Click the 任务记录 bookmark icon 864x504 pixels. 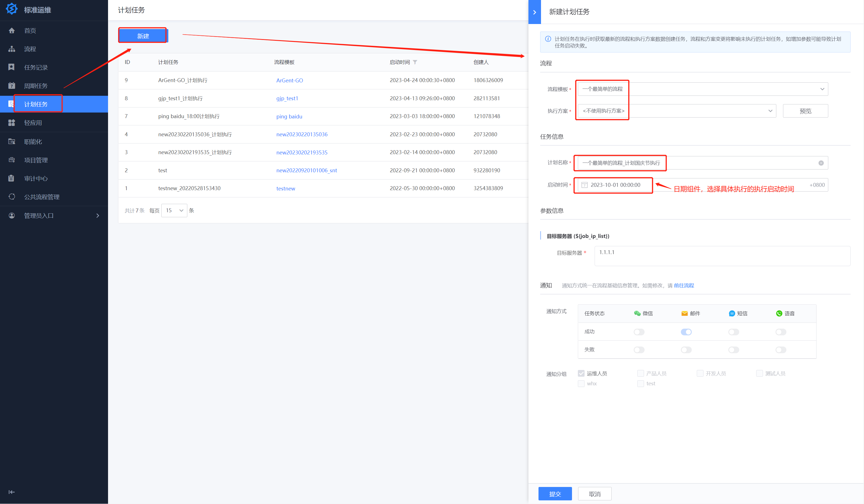[x=12, y=67]
